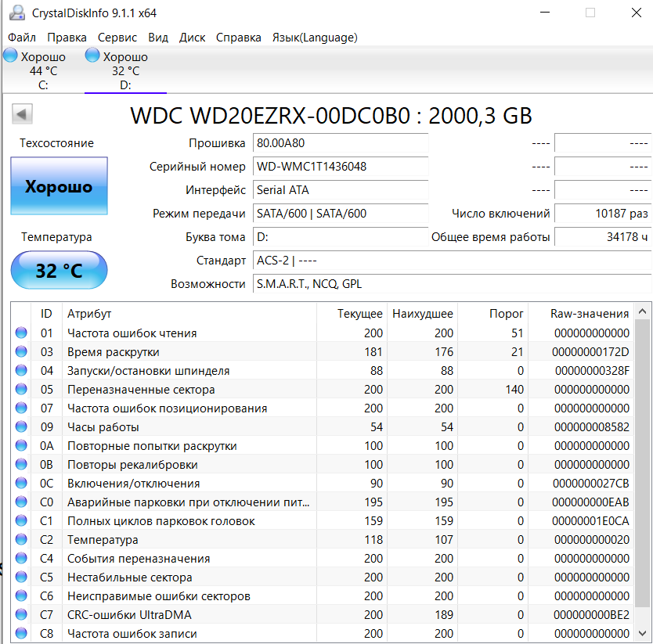Select row Полных циклов парковок головок

tap(323, 520)
